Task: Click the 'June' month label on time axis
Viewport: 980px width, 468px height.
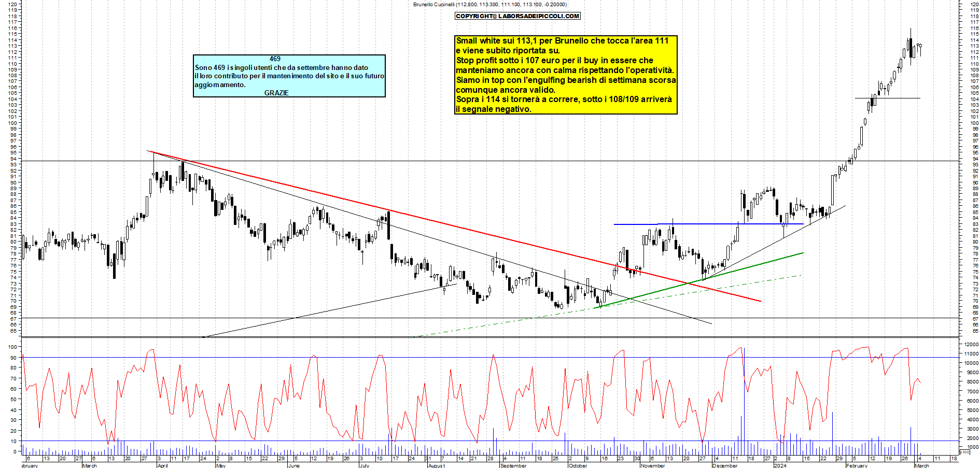Action: [x=293, y=465]
